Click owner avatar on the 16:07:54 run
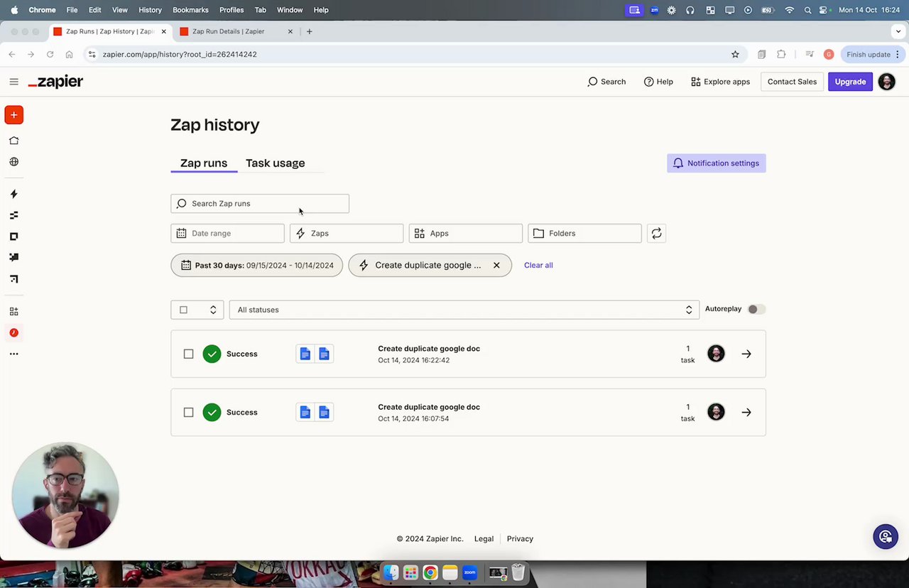Screen dimensions: 909x588 716,412
